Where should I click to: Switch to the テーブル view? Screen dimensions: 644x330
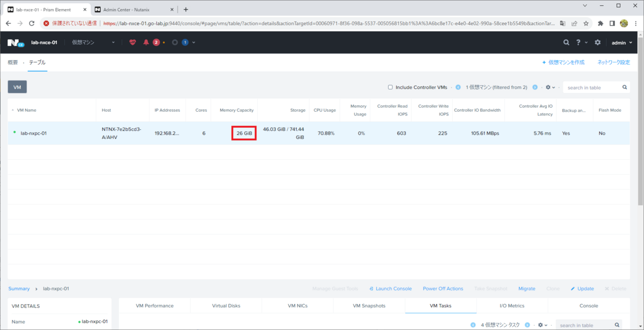coord(38,62)
